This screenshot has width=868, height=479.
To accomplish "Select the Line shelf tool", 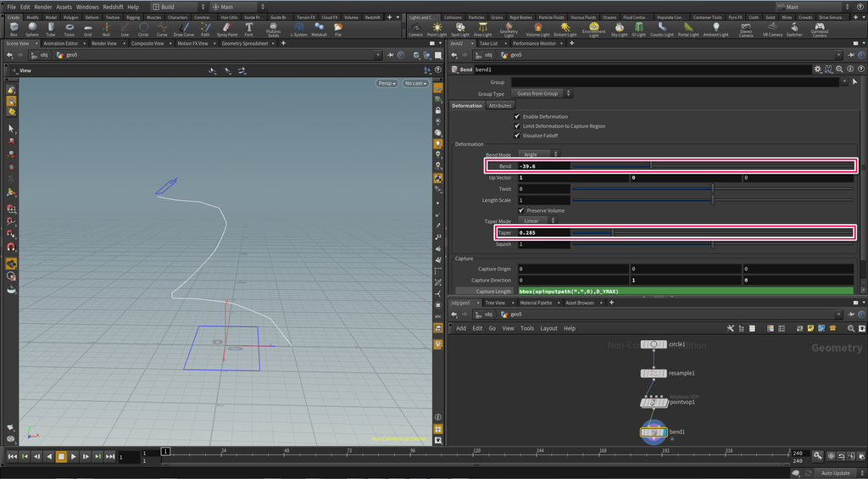I will (125, 30).
